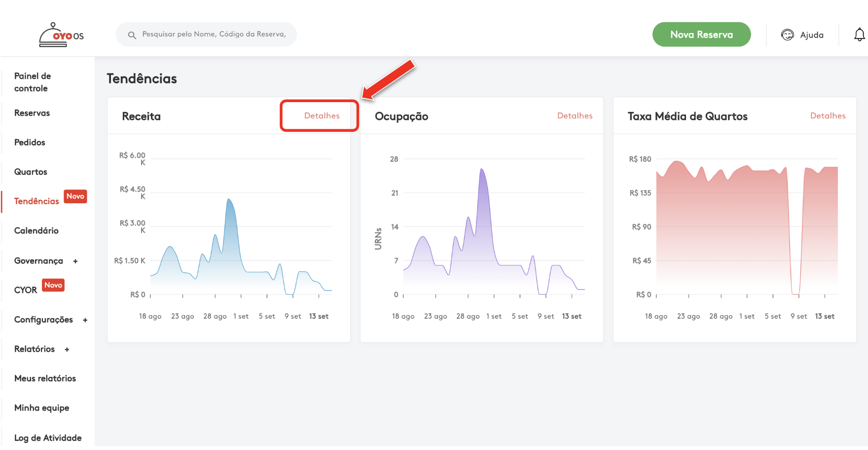Click 13 set label in Receita chart
Viewport: 868px width, 450px height.
click(x=319, y=316)
